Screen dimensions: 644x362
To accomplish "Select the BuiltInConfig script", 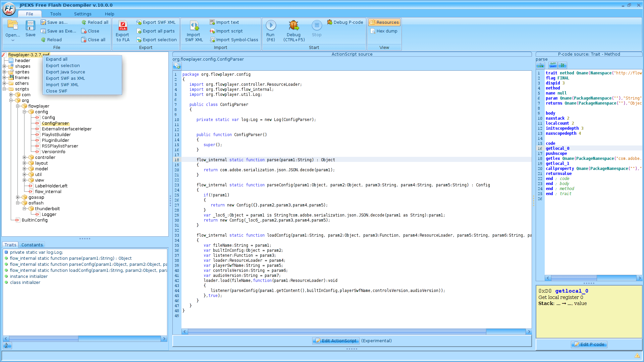I will click(x=35, y=220).
